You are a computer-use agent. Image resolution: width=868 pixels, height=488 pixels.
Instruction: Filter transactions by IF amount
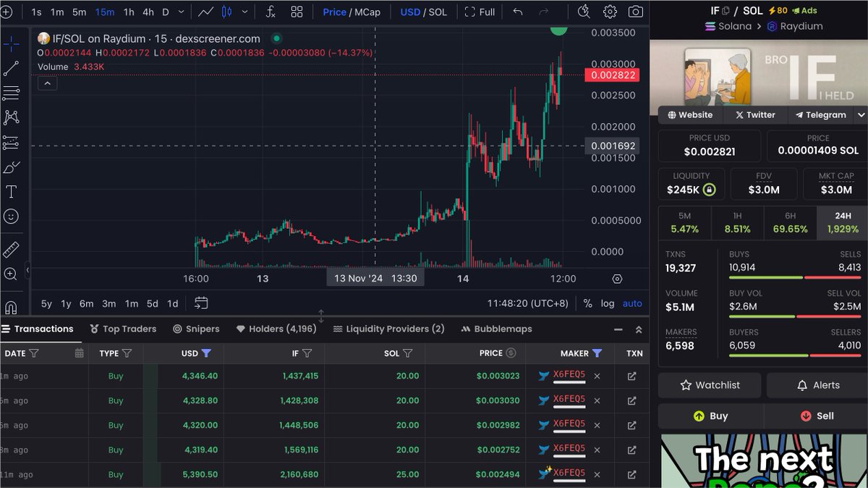307,353
